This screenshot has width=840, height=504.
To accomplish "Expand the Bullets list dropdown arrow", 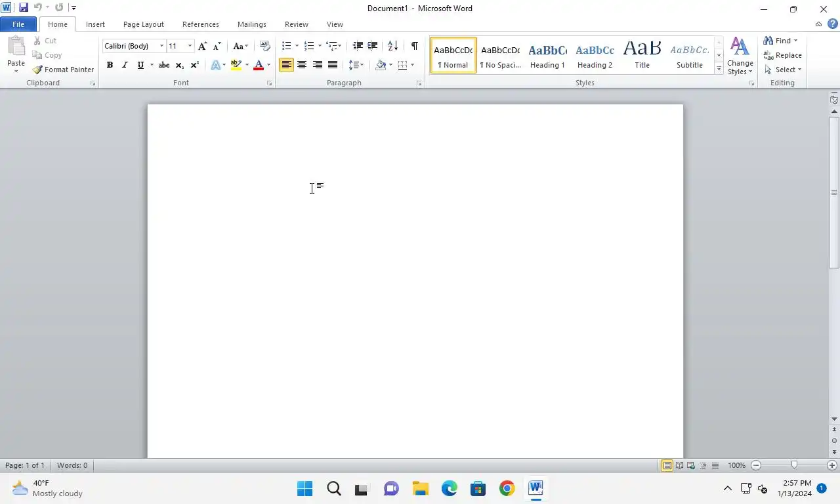I will click(x=297, y=46).
